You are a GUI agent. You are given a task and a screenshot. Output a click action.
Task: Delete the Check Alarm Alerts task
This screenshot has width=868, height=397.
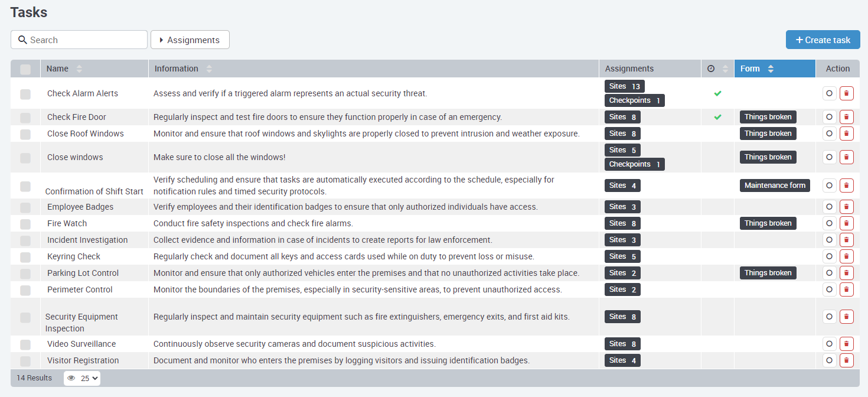point(846,93)
